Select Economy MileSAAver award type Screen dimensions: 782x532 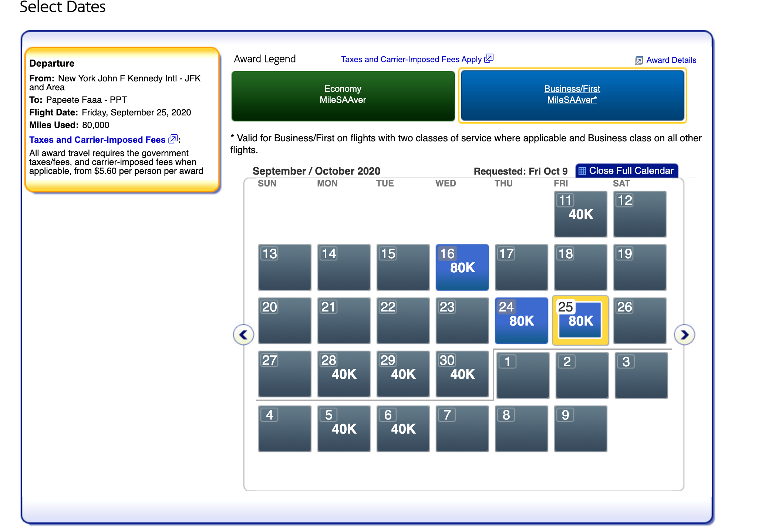point(343,95)
